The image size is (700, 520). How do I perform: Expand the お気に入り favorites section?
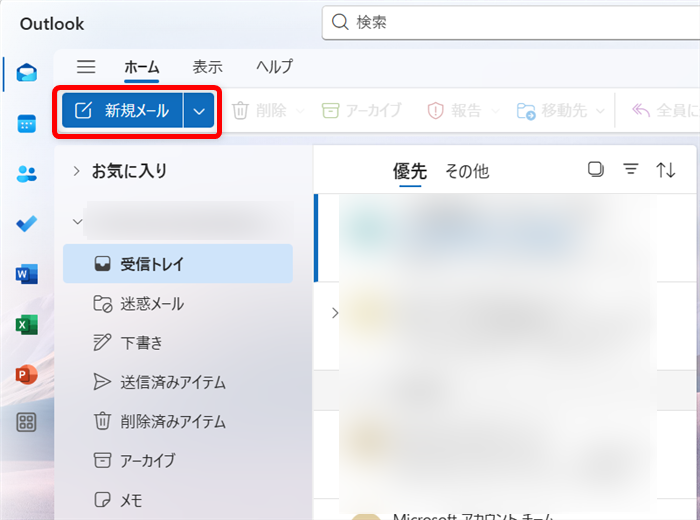(76, 171)
